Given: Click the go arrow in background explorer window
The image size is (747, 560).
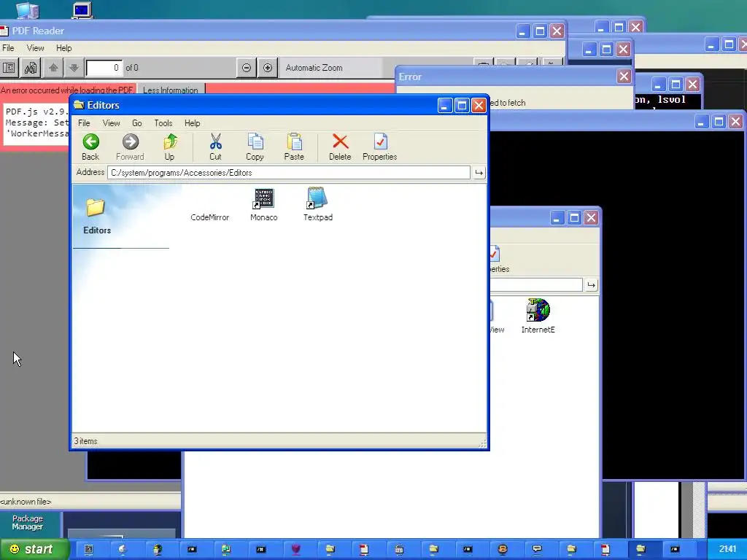Looking at the screenshot, I should tap(591, 285).
